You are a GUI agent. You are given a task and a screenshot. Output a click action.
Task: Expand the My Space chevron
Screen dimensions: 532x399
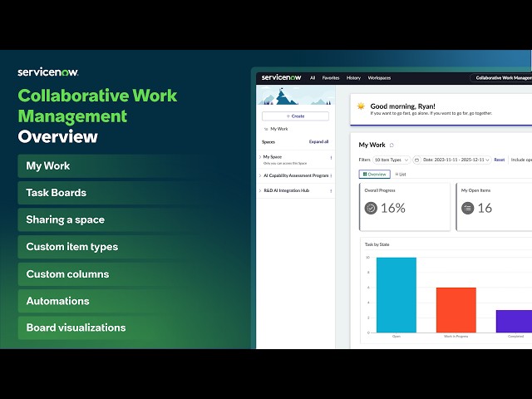coord(260,157)
